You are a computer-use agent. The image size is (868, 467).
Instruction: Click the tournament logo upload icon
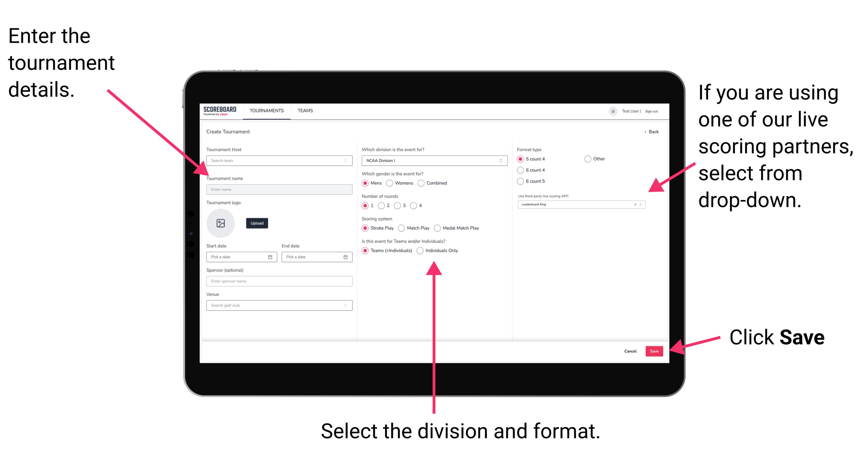click(x=221, y=223)
